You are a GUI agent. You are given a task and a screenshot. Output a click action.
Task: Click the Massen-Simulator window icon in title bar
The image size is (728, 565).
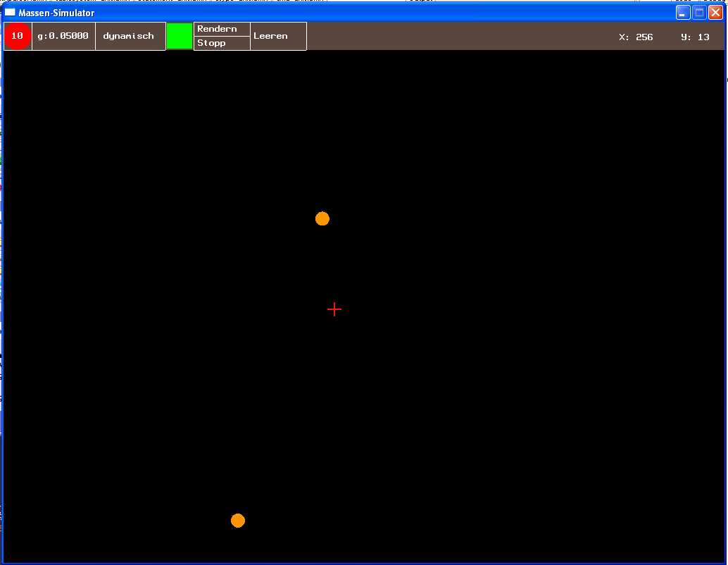(x=11, y=13)
